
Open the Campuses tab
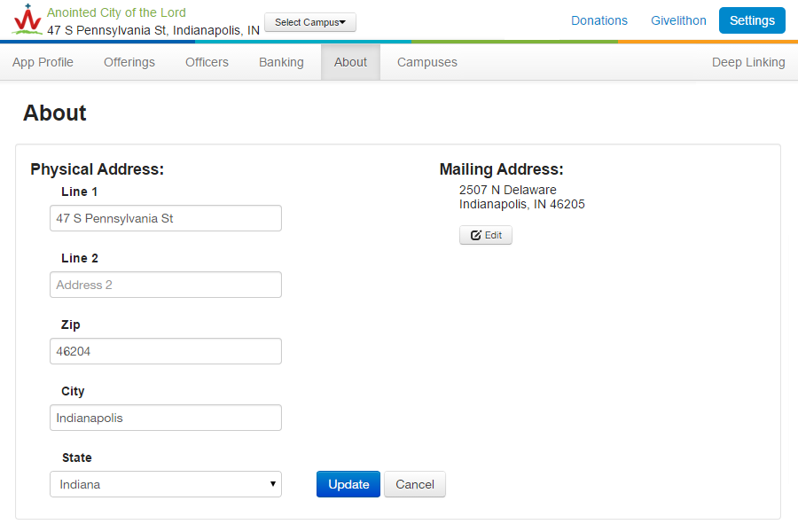tap(427, 62)
